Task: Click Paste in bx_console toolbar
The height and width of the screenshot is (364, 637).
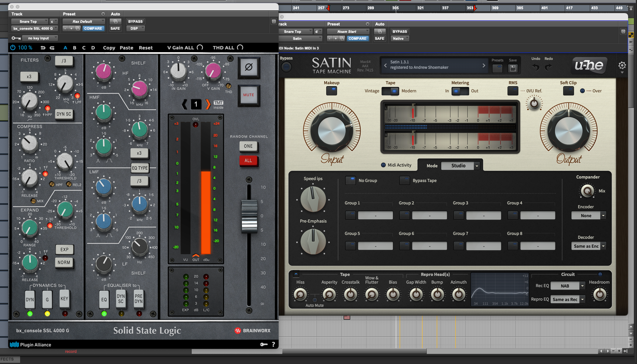Action: 126,48
